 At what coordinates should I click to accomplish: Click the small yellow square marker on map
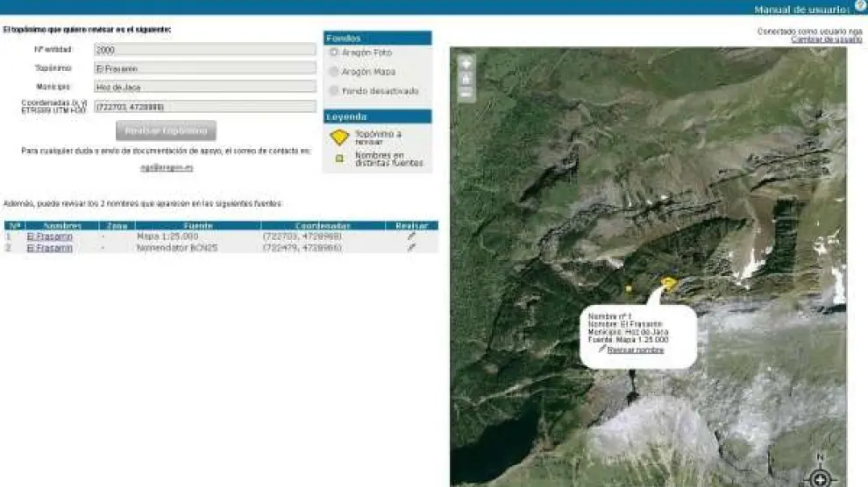point(629,288)
